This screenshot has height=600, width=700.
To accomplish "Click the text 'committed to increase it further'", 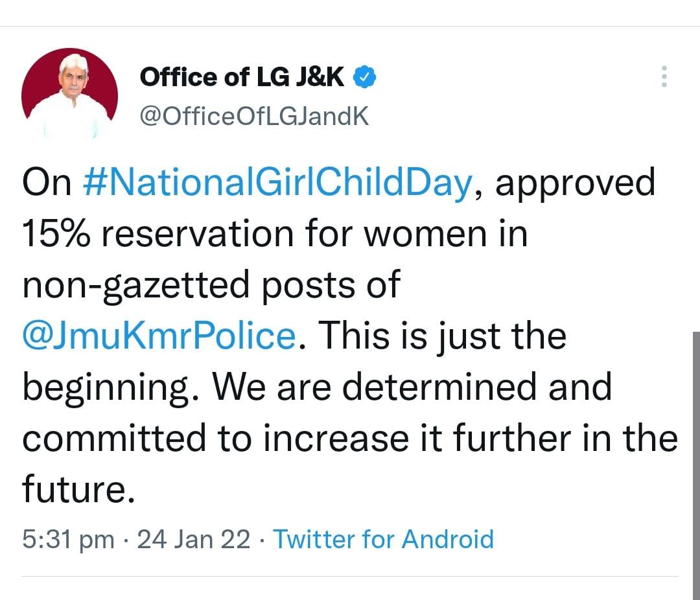I will [x=296, y=437].
